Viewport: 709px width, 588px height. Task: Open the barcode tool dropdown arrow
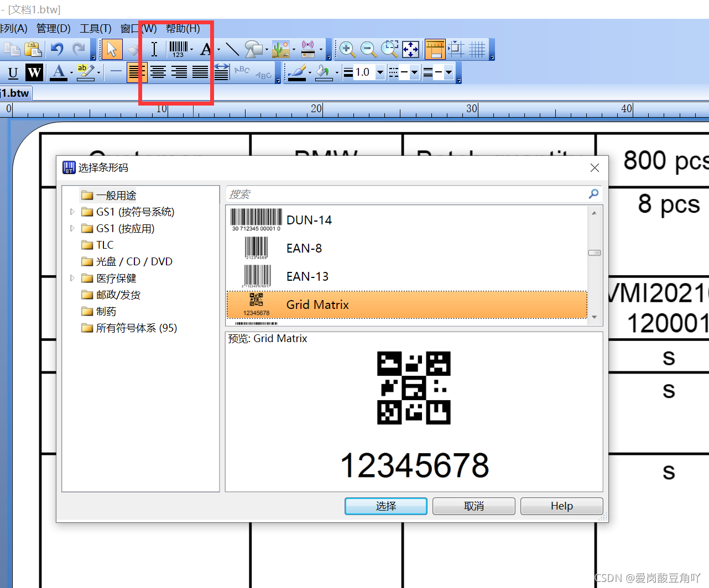pyautogui.click(x=192, y=50)
